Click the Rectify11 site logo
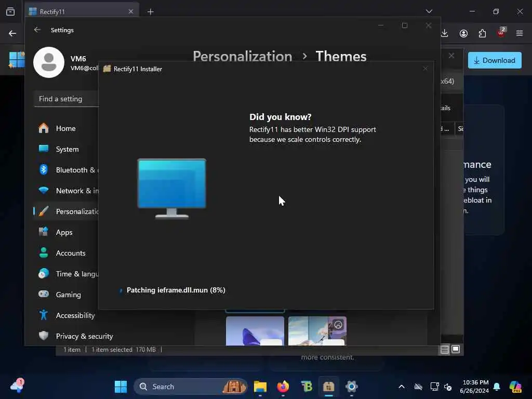 click(x=17, y=60)
